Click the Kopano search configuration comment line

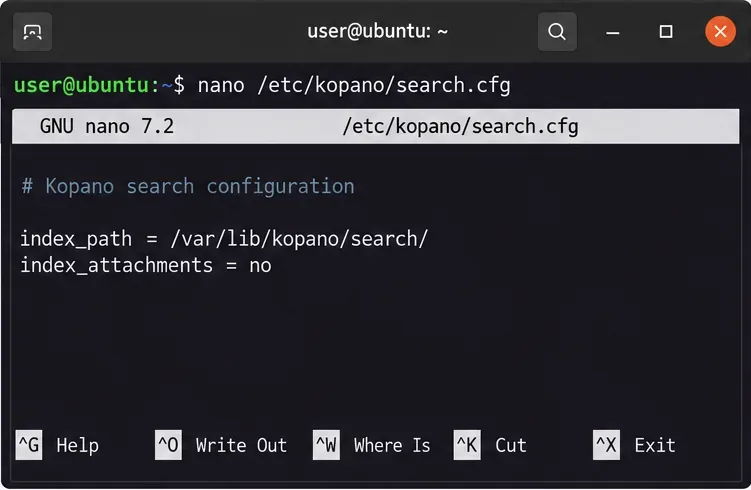[x=188, y=186]
